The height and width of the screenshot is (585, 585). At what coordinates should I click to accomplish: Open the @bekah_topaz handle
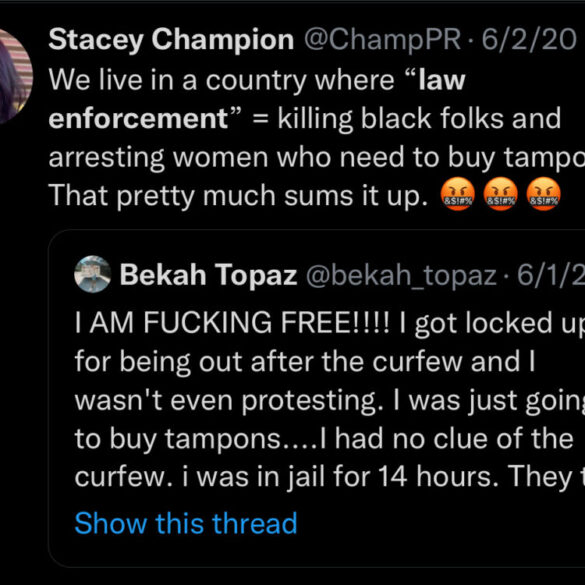point(401,276)
